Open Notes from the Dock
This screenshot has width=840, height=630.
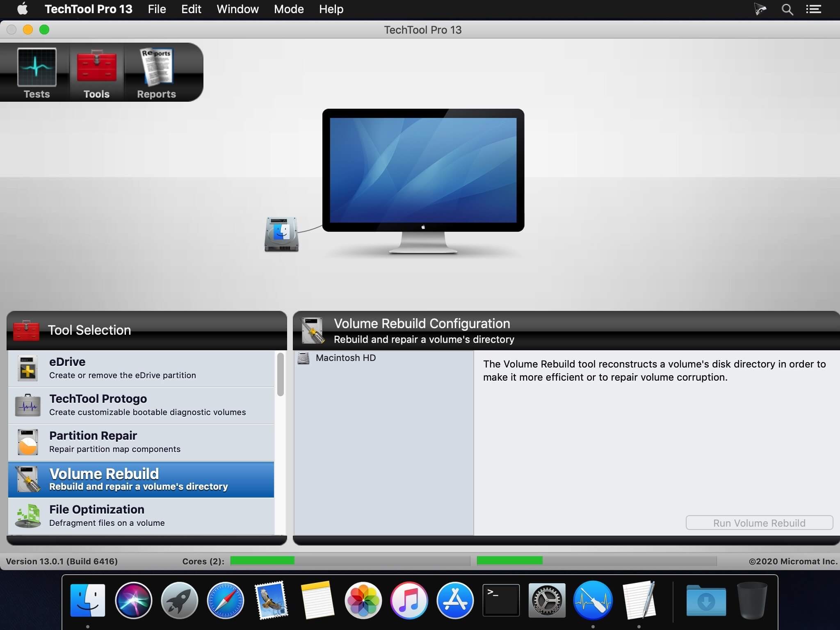317,600
